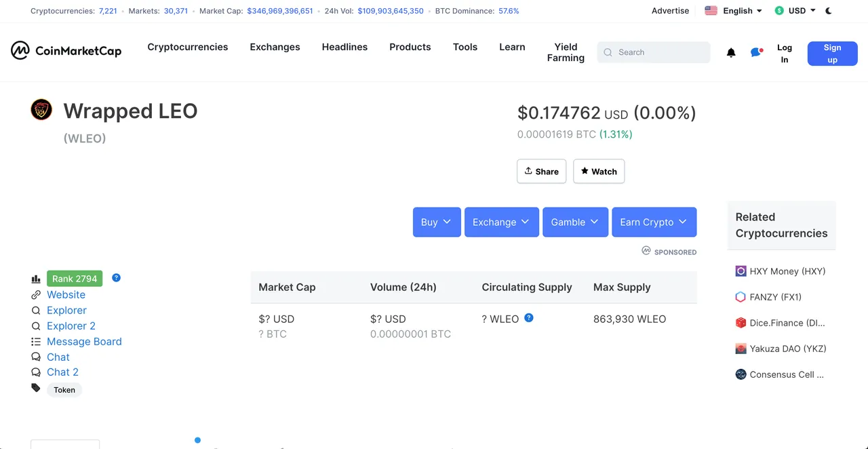
Task: Click the 24h Vol value
Action: click(391, 11)
